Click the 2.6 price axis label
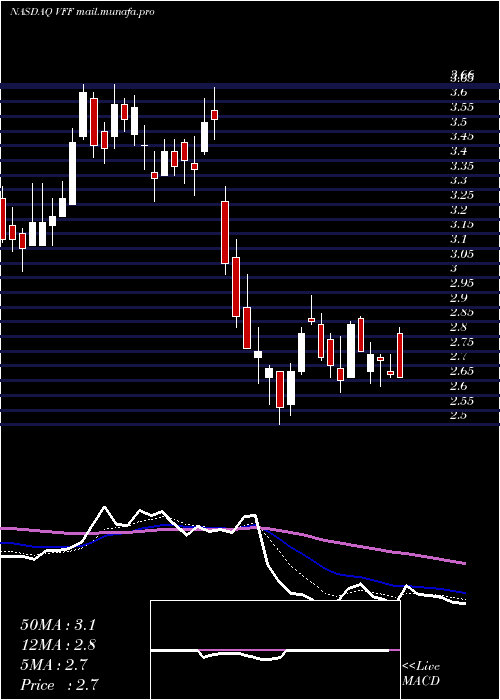500x700 pixels. coord(458,386)
